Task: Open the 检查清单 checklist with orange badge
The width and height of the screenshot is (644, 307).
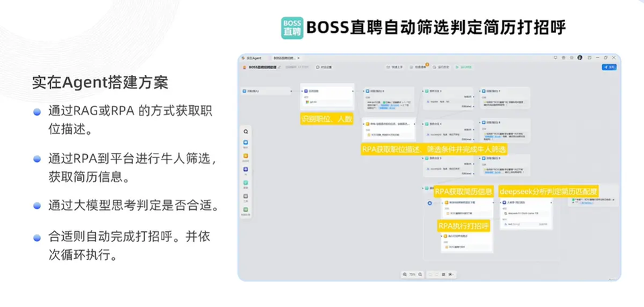Action: pyautogui.click(x=418, y=67)
